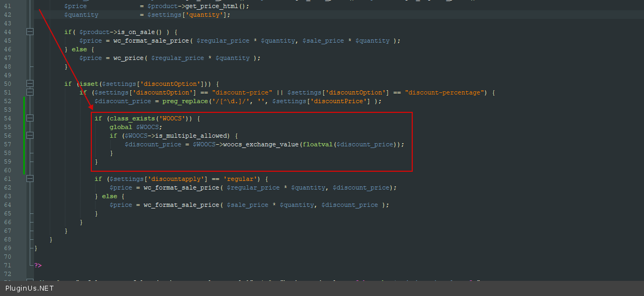644x296 pixels.
Task: Click line number 42 in the gutter
Action: pos(8,15)
